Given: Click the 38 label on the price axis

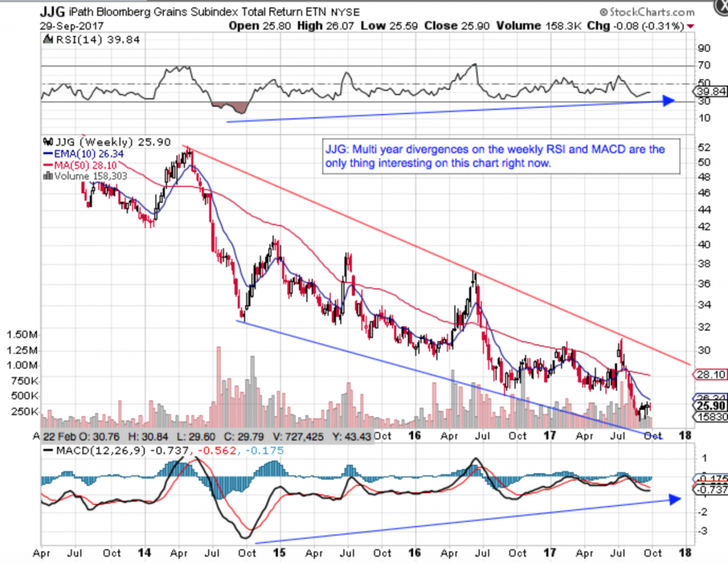Looking at the screenshot, I should (x=704, y=264).
